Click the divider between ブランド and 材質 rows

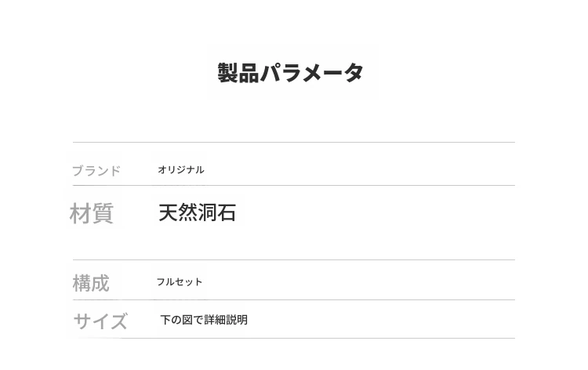(x=294, y=186)
